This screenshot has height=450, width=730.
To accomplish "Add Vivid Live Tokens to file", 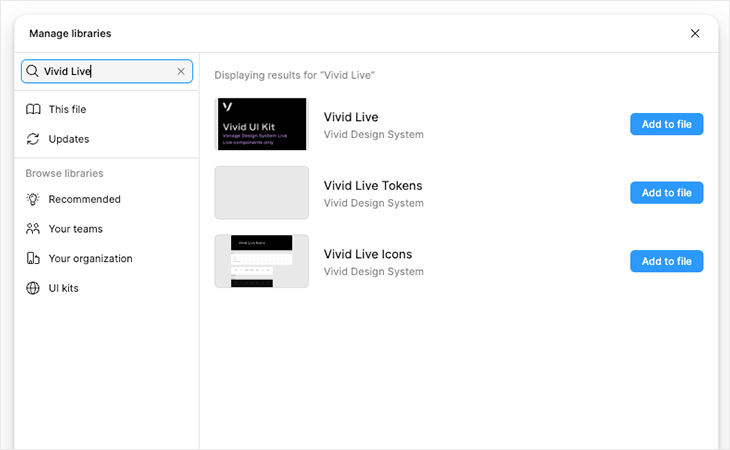I will (x=667, y=193).
